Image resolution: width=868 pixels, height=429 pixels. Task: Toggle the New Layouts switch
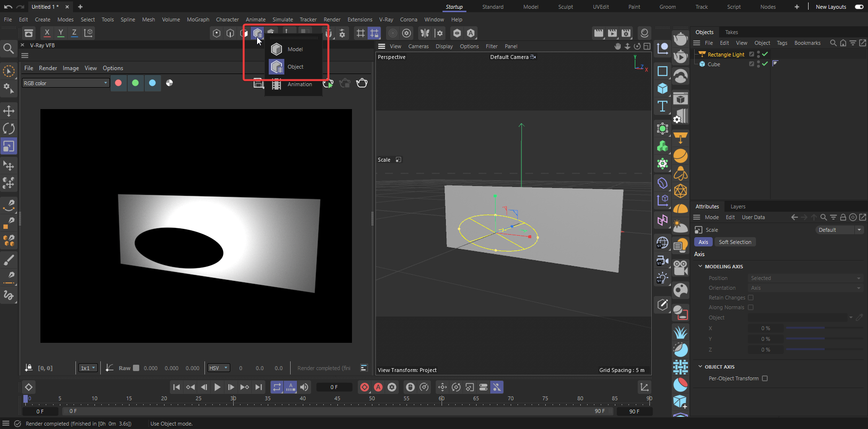pyautogui.click(x=859, y=7)
